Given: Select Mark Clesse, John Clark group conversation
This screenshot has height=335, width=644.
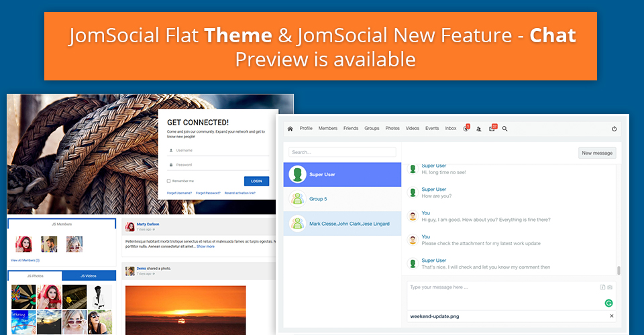Looking at the screenshot, I should 342,224.
